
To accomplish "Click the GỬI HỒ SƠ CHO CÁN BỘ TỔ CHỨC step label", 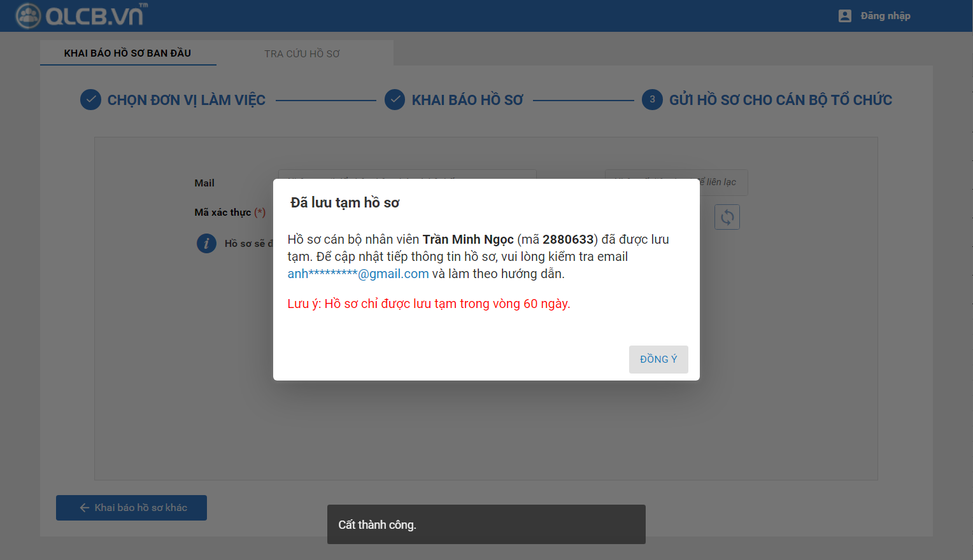I will pyautogui.click(x=780, y=100).
